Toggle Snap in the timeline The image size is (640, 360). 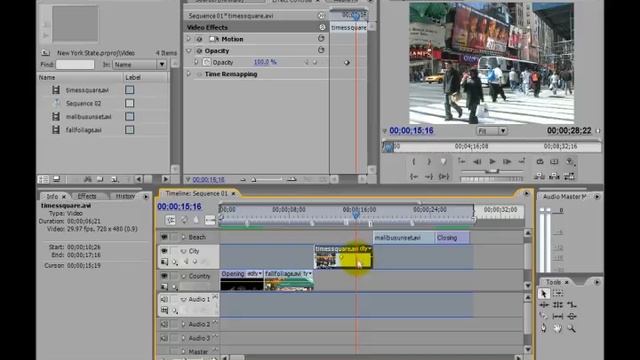[x=171, y=220]
